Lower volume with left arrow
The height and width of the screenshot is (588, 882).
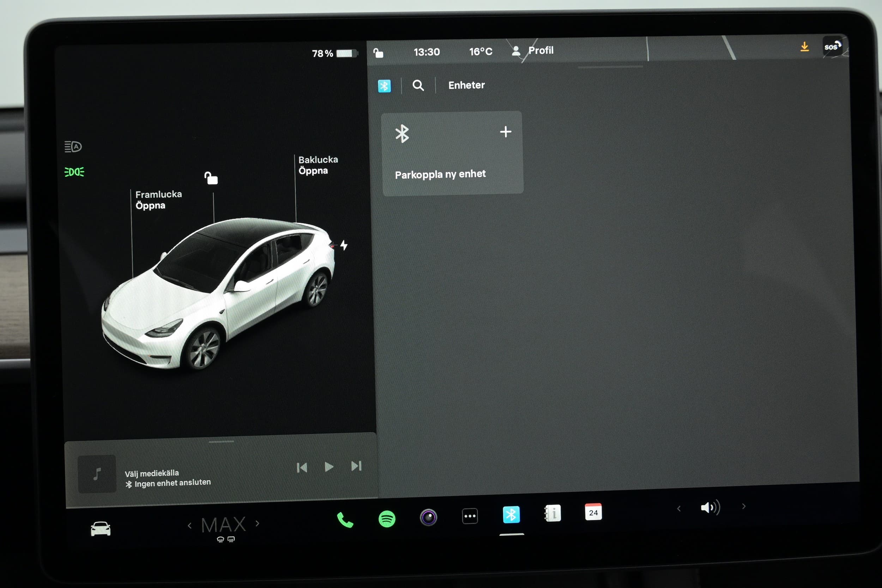click(679, 509)
